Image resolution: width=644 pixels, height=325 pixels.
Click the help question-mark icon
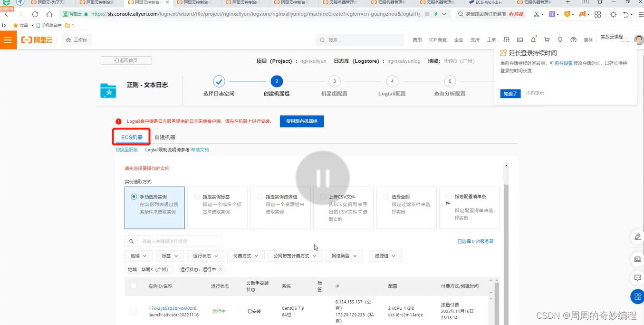click(x=573, y=39)
